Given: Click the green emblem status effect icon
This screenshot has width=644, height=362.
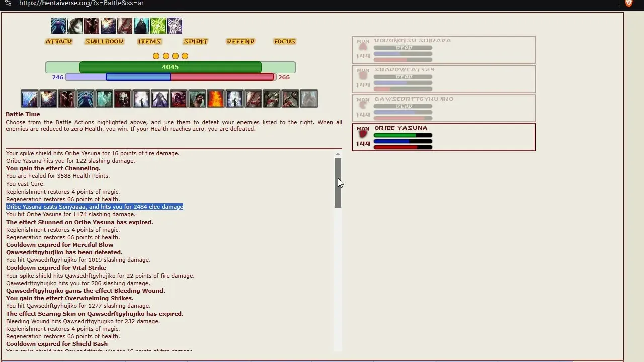Looking at the screenshot, I should pyautogui.click(x=158, y=26).
